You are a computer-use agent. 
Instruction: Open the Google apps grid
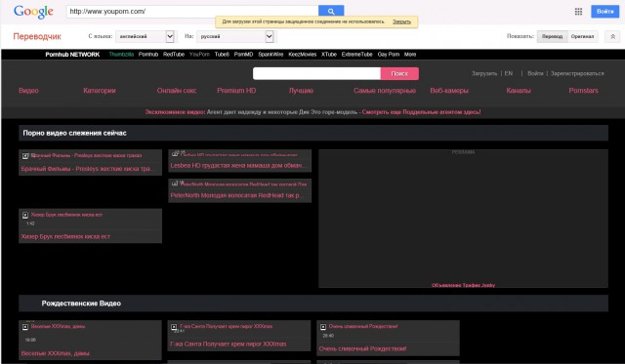point(578,12)
